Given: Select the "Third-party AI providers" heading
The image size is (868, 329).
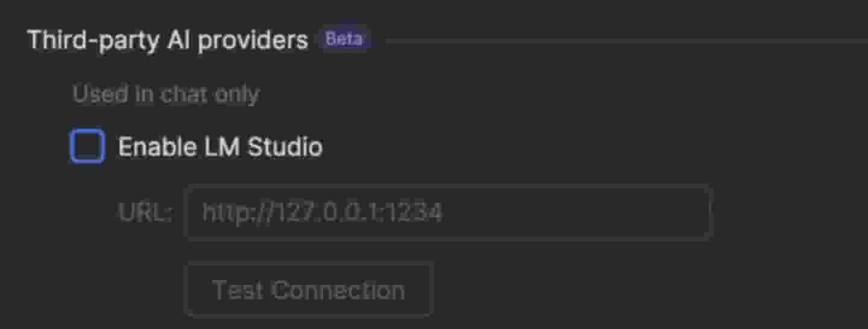Looking at the screenshot, I should (x=168, y=40).
